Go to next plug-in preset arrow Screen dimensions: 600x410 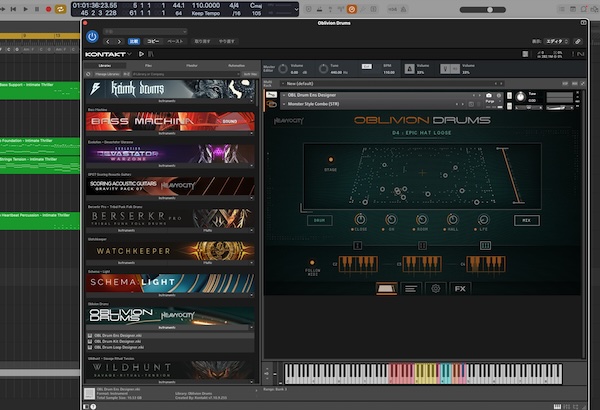pos(119,41)
